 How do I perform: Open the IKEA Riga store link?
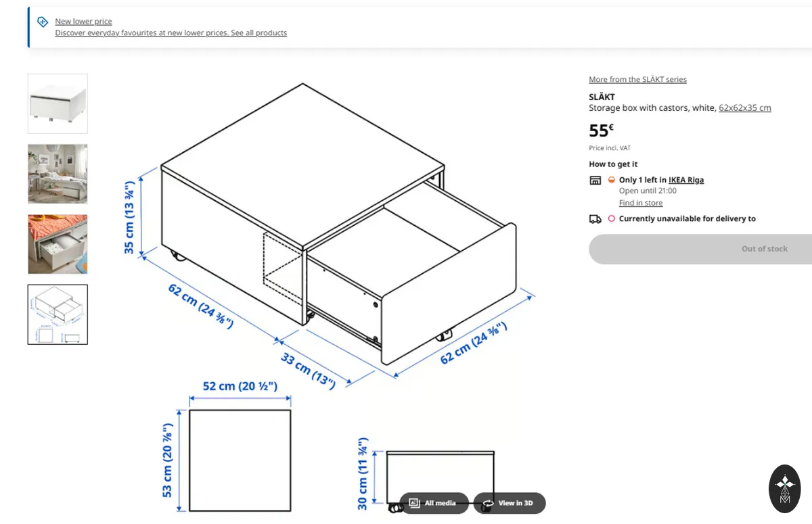pyautogui.click(x=686, y=180)
